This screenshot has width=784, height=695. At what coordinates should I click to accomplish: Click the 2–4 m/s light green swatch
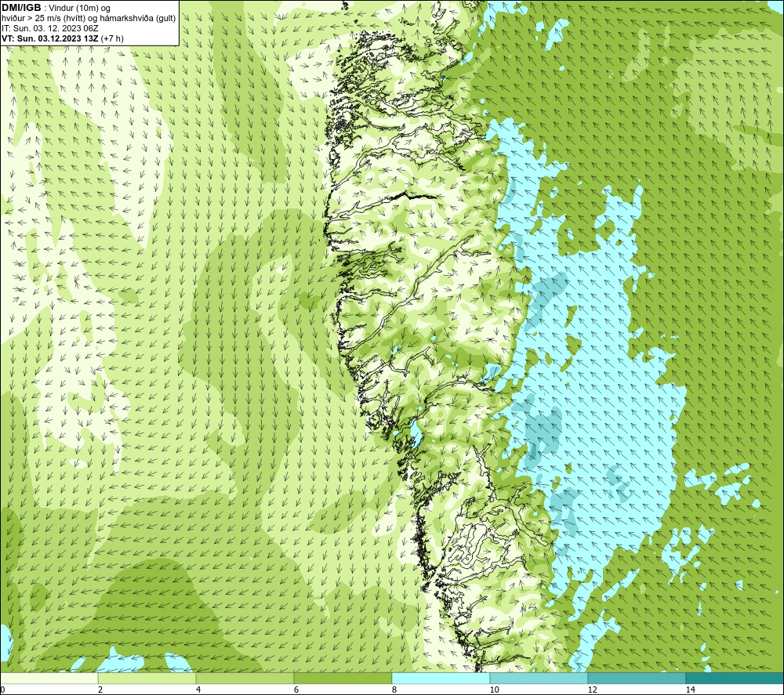coord(147,678)
